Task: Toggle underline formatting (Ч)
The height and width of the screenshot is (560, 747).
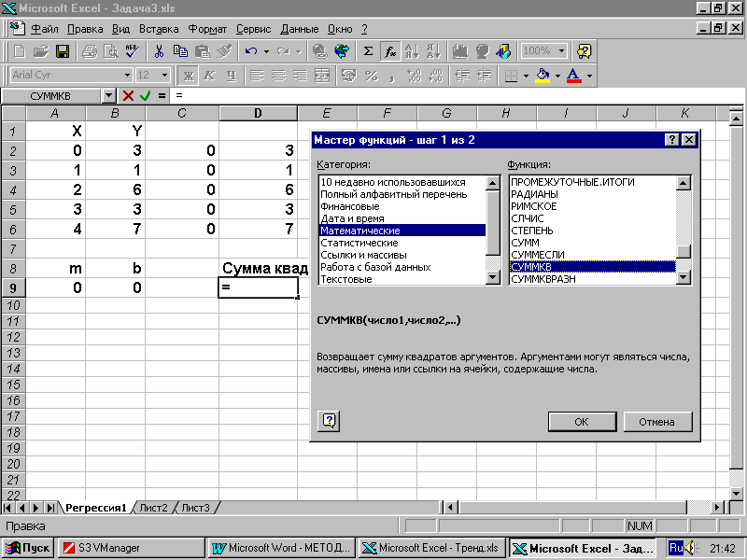Action: (x=232, y=76)
